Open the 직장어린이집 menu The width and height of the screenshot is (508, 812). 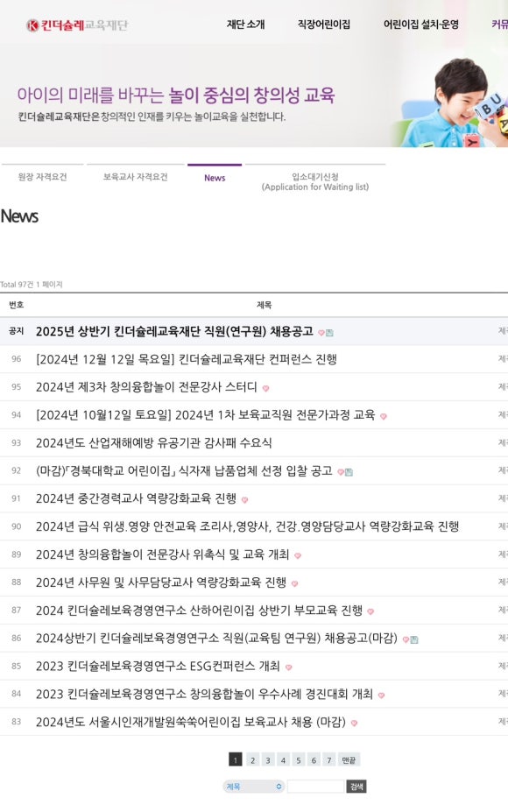click(324, 25)
